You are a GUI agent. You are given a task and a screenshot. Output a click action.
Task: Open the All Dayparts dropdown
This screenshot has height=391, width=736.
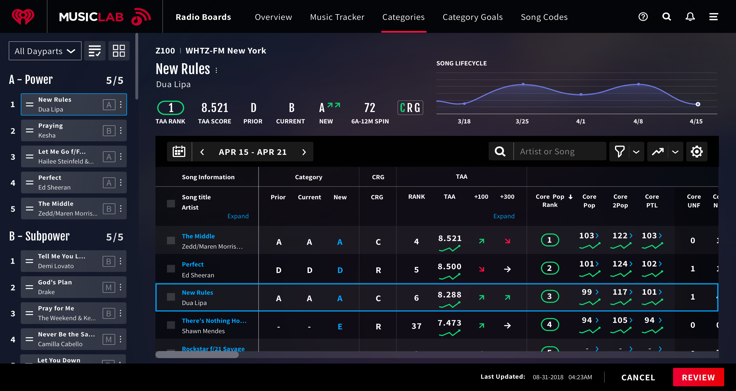(45, 51)
